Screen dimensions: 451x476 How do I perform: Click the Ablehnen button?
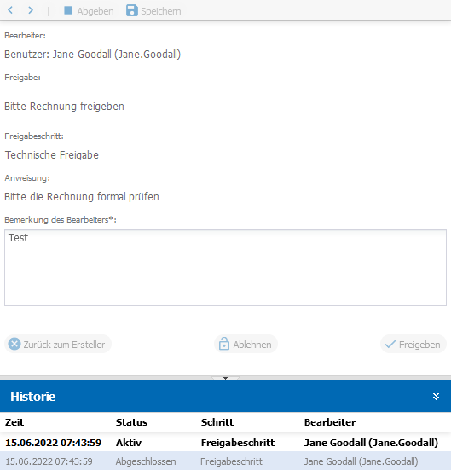[246, 344]
